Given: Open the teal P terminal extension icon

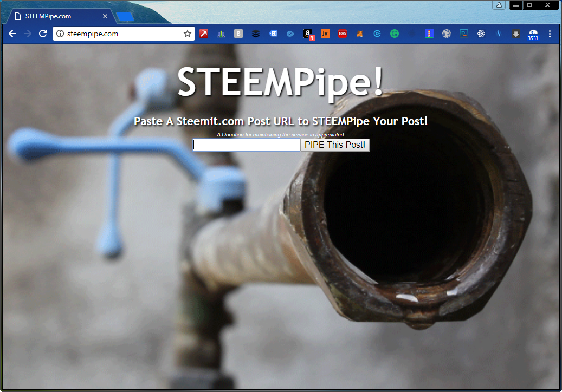Looking at the screenshot, I should point(464,34).
